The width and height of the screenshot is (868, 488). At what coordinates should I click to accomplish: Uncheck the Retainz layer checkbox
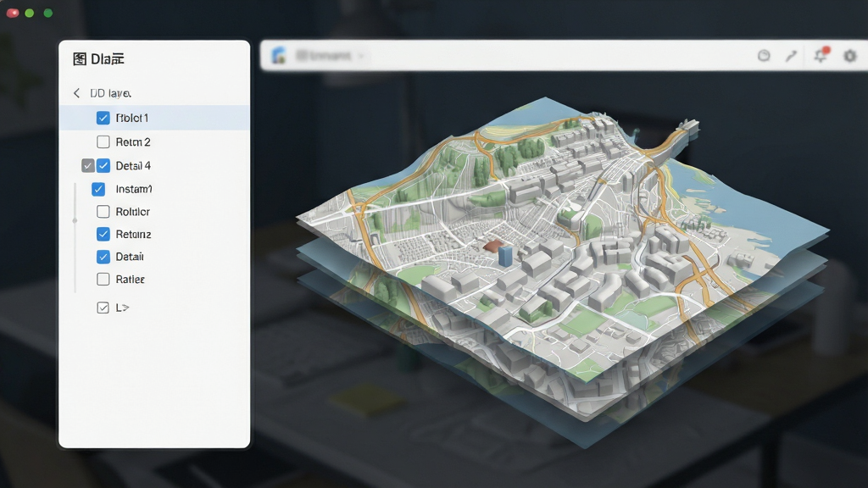[x=103, y=234]
